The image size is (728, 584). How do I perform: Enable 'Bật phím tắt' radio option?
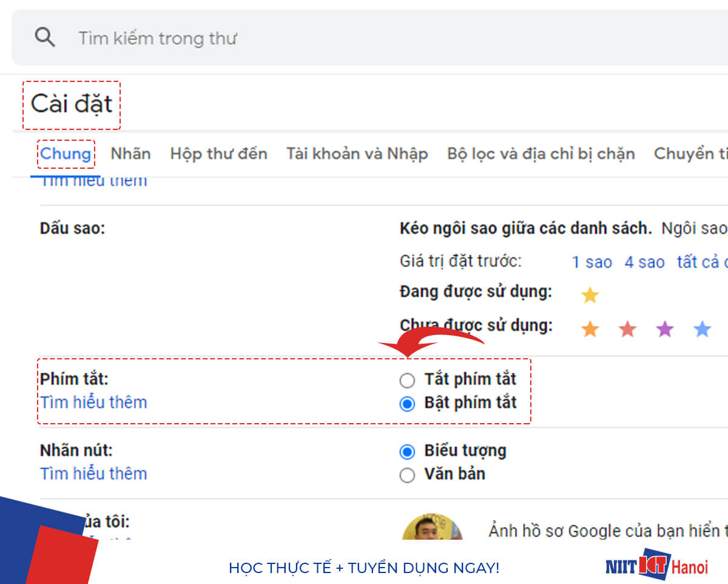point(407,403)
